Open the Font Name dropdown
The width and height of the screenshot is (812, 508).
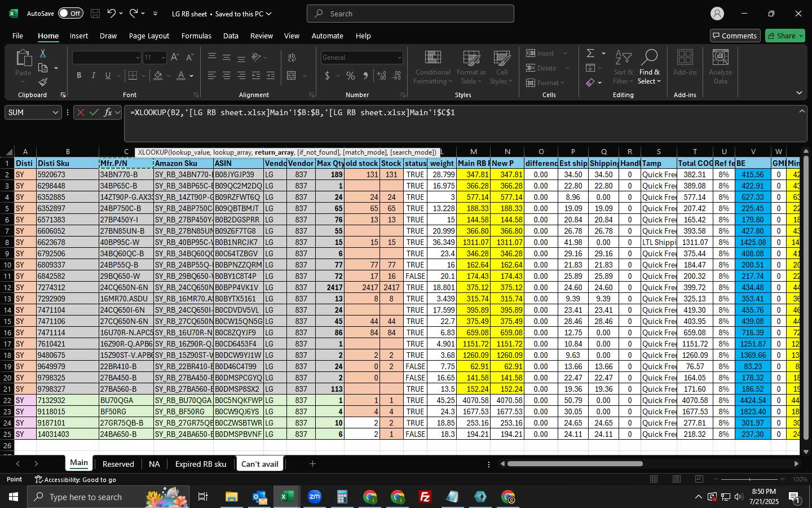[137, 58]
